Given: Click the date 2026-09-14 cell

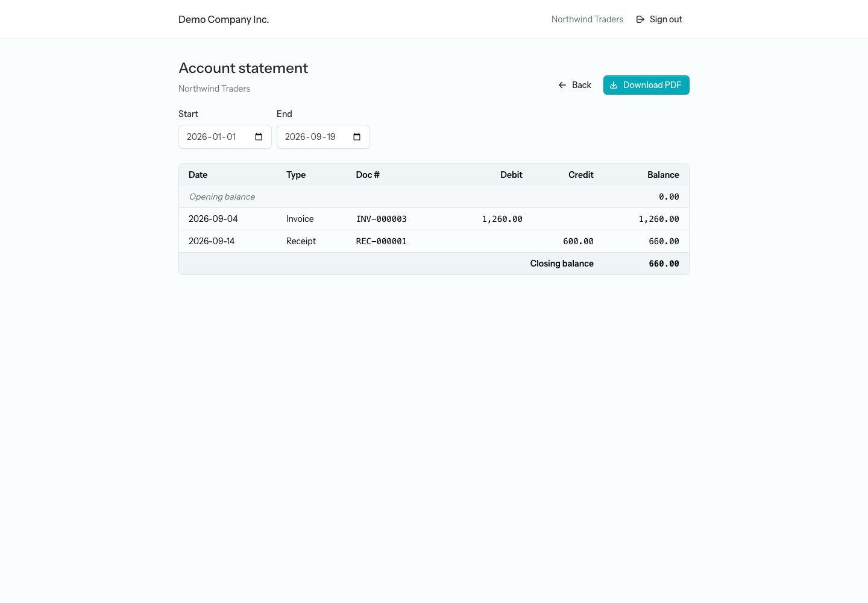Looking at the screenshot, I should pos(212,241).
